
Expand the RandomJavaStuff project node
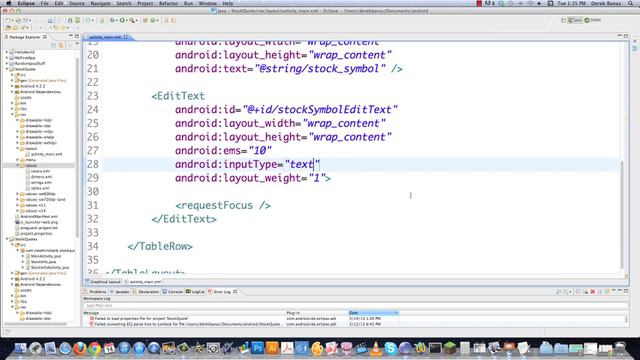[7, 64]
